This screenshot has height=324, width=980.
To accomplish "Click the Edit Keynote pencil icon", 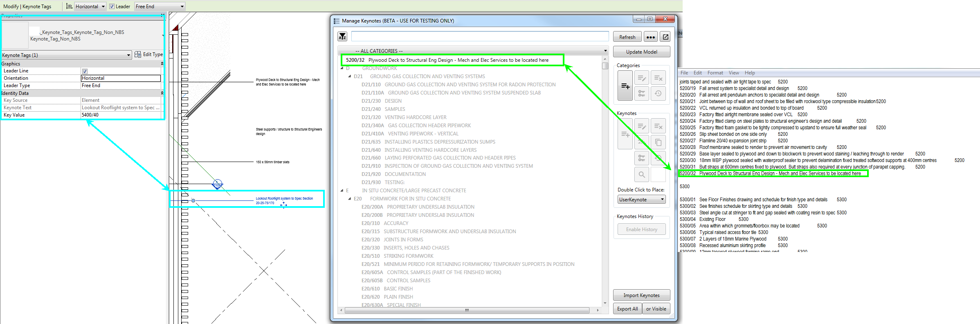I will (x=642, y=126).
